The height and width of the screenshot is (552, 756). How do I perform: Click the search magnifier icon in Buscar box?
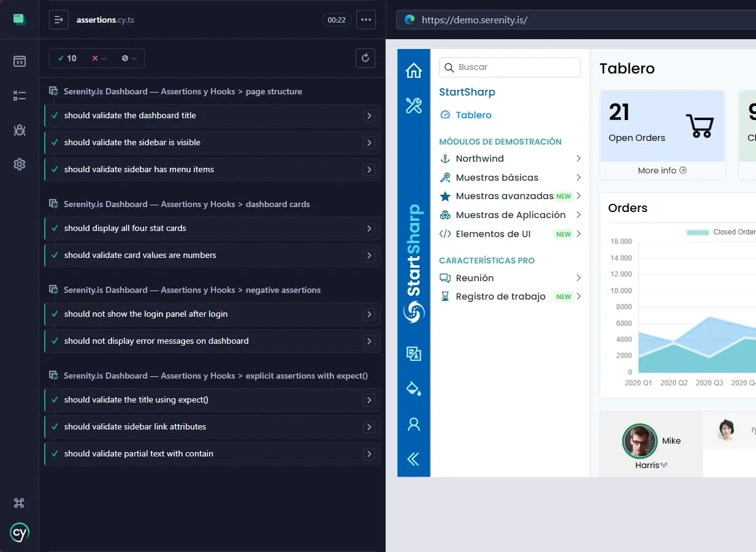pyautogui.click(x=449, y=67)
